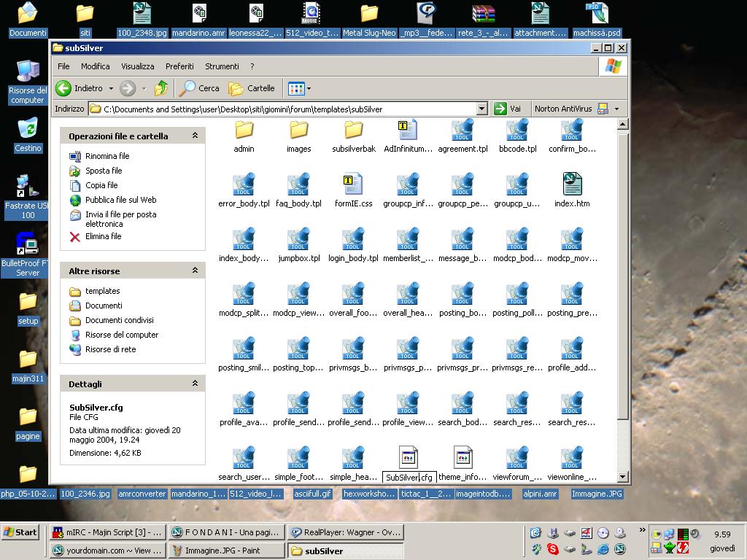Open templates folder under Altre risorse
Viewport: 747px width, 560px height.
click(x=102, y=291)
